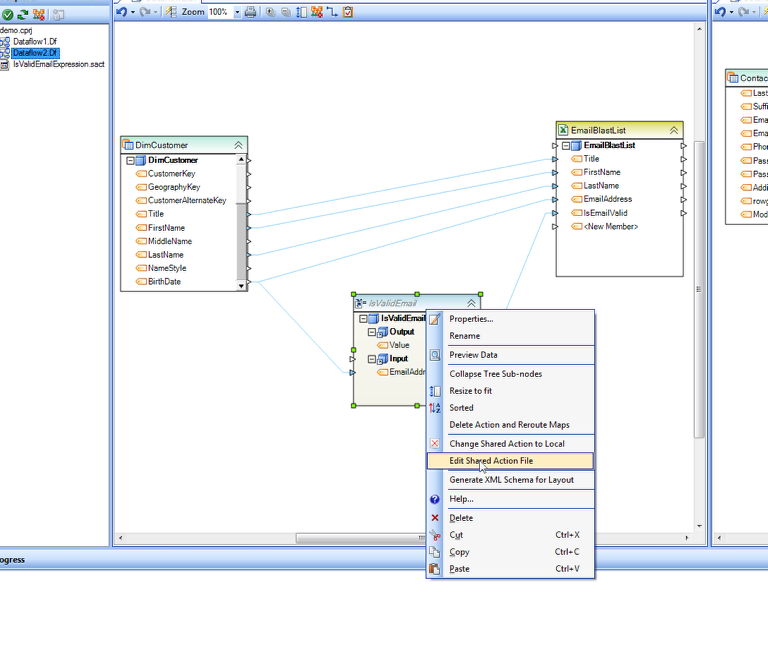Collapse the DimCustomer object with chevron

click(238, 145)
